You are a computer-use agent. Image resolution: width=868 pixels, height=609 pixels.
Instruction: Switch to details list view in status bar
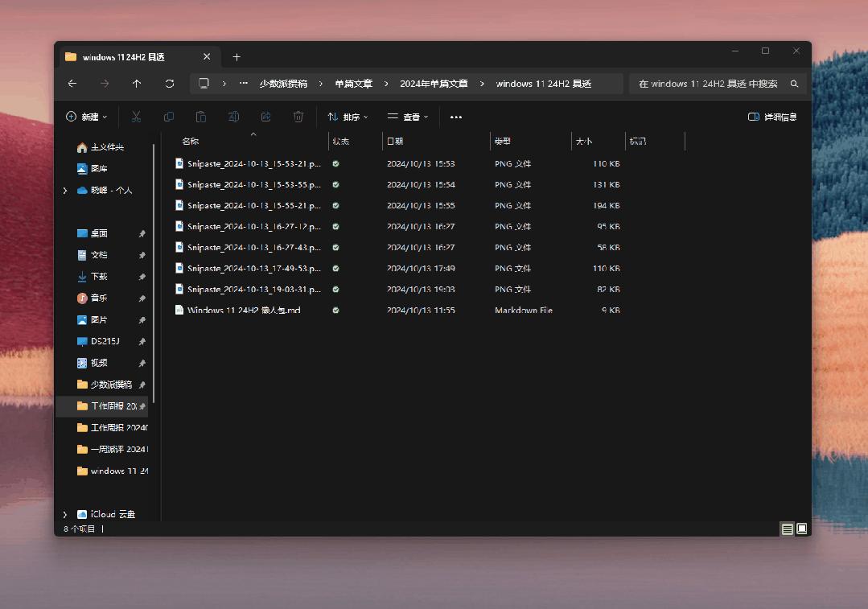click(x=788, y=529)
